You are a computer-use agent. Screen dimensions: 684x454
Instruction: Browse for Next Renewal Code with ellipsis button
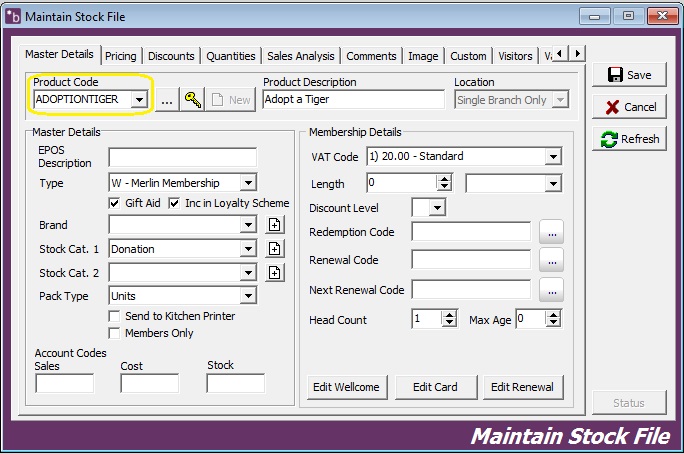[551, 290]
